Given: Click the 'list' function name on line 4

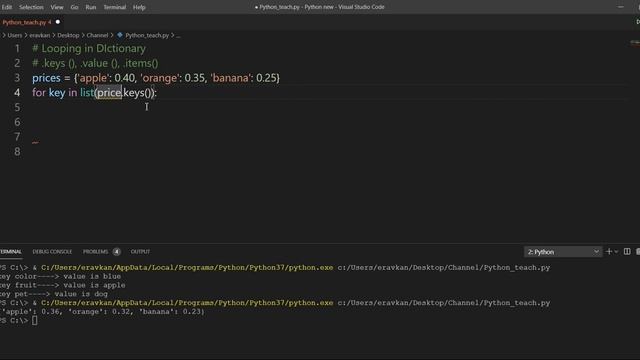Looking at the screenshot, I should [x=87, y=93].
